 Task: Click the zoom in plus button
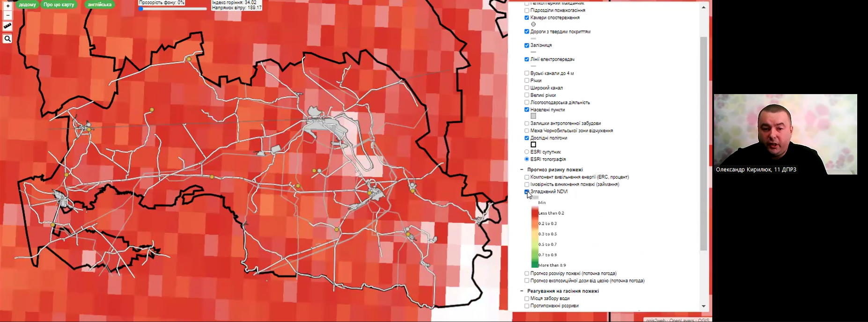click(x=7, y=6)
